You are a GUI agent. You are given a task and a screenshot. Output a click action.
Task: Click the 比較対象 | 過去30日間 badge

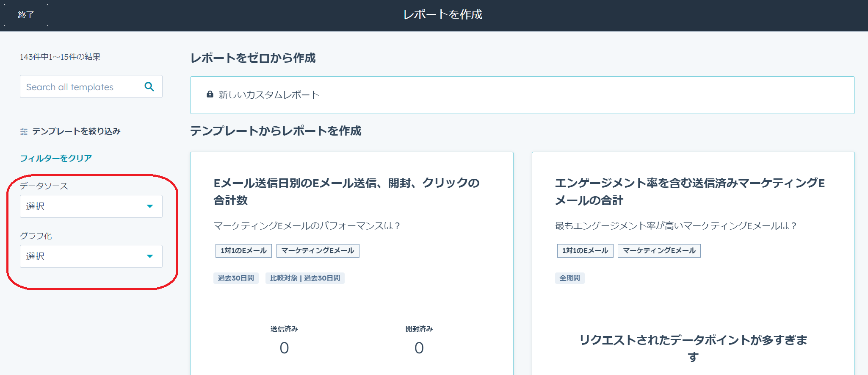[305, 278]
